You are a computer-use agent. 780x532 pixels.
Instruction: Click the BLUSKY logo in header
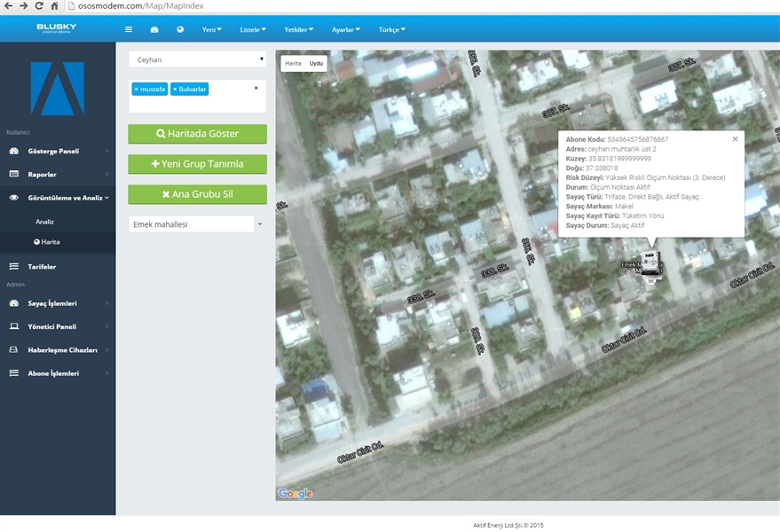[x=57, y=27]
